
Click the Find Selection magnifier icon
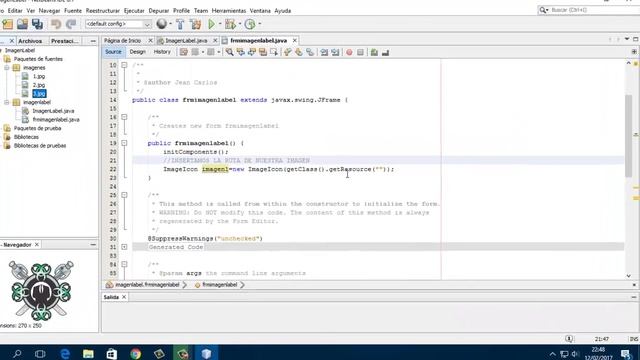tap(230, 52)
